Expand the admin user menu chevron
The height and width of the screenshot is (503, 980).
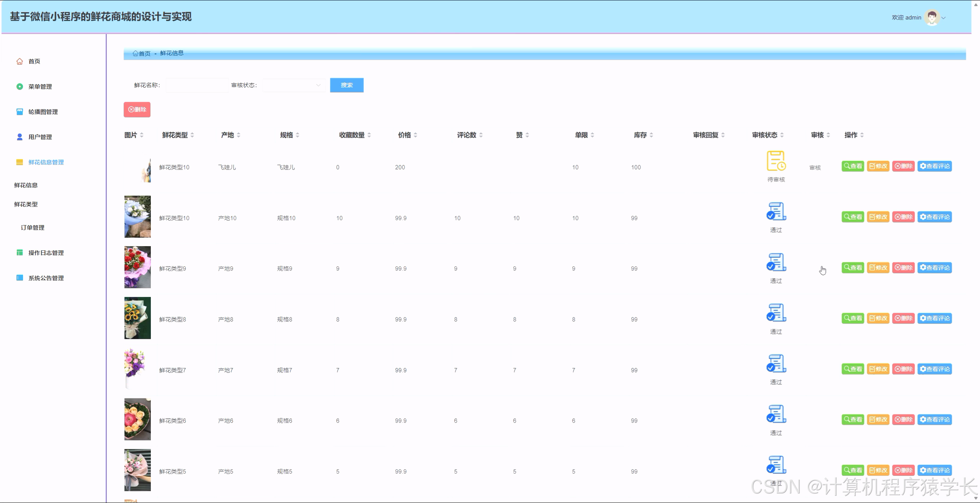[x=944, y=18]
